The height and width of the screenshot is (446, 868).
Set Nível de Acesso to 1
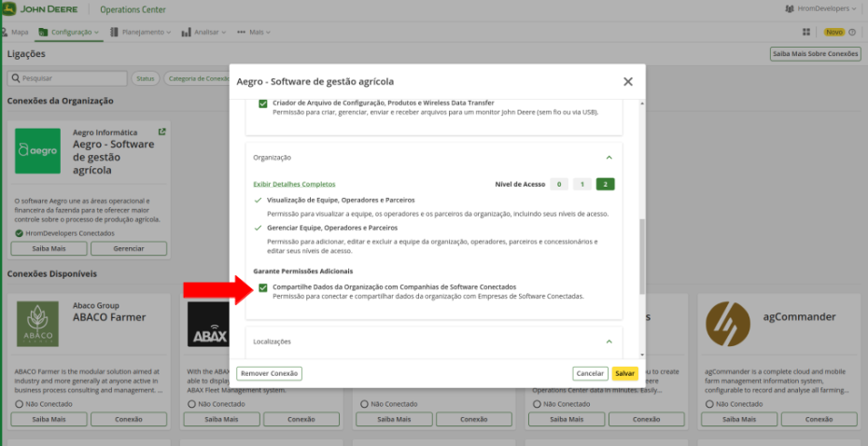point(581,184)
